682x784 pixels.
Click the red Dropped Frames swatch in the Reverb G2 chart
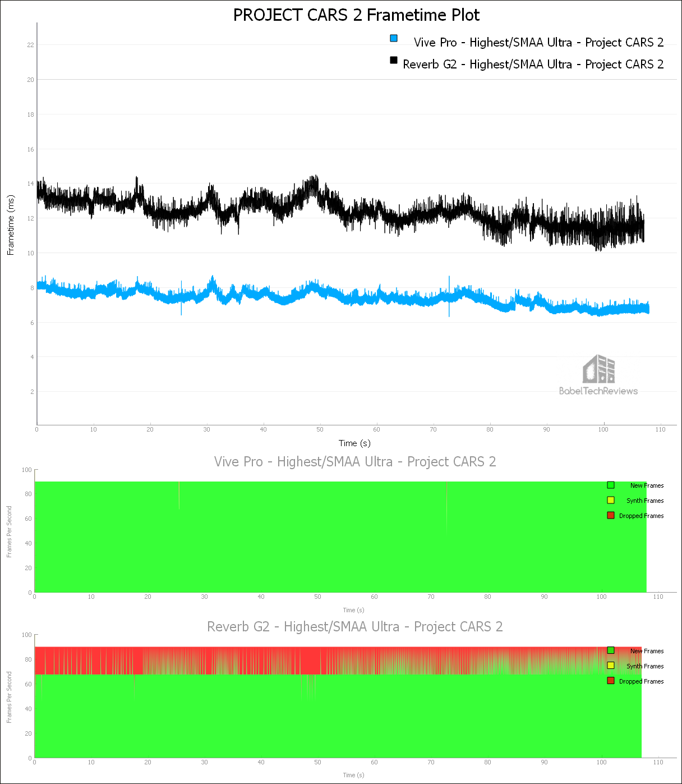pyautogui.click(x=611, y=681)
